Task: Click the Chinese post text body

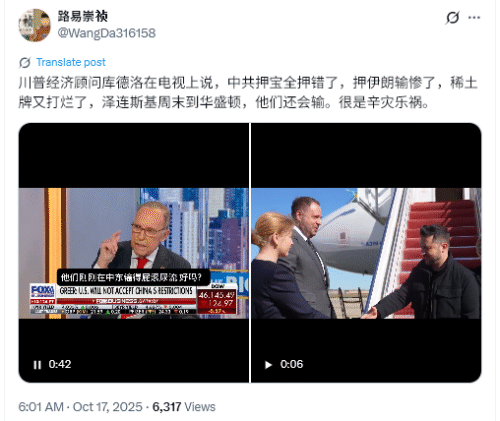Action: tap(248, 92)
